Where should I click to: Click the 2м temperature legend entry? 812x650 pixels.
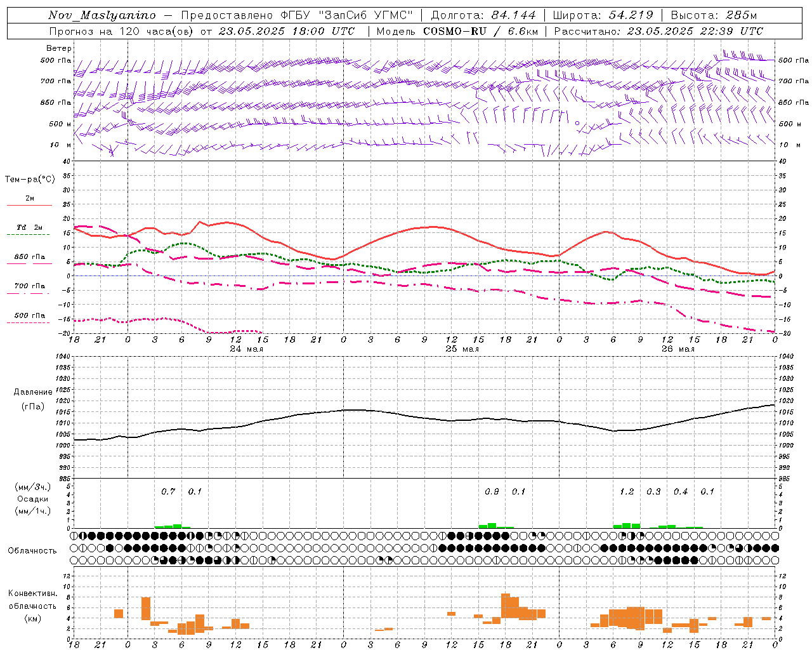[30, 199]
